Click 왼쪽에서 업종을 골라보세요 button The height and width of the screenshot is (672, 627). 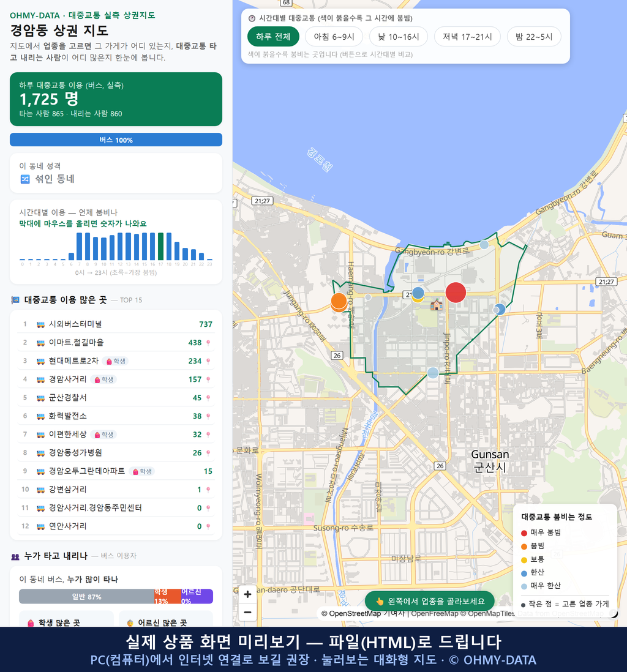point(430,601)
